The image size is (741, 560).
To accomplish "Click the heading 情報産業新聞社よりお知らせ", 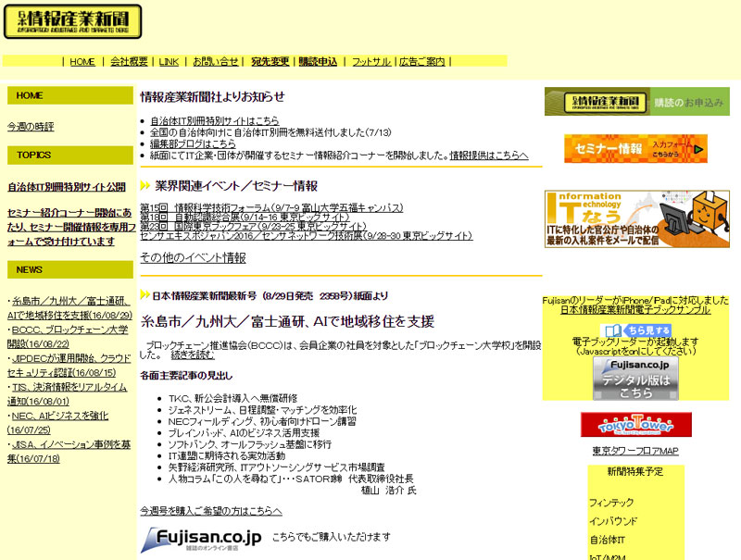I will (x=213, y=97).
